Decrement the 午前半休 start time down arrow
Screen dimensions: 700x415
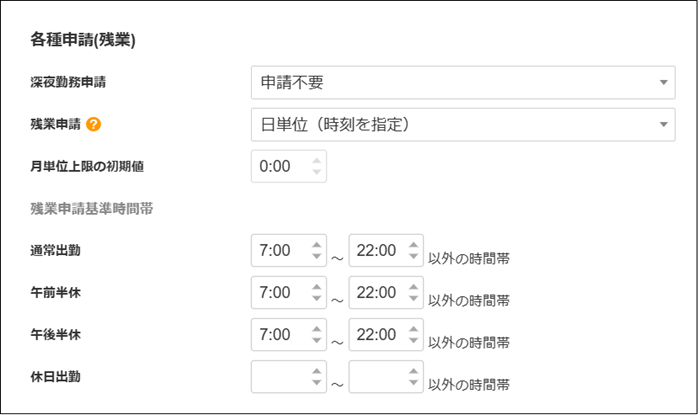pos(317,298)
